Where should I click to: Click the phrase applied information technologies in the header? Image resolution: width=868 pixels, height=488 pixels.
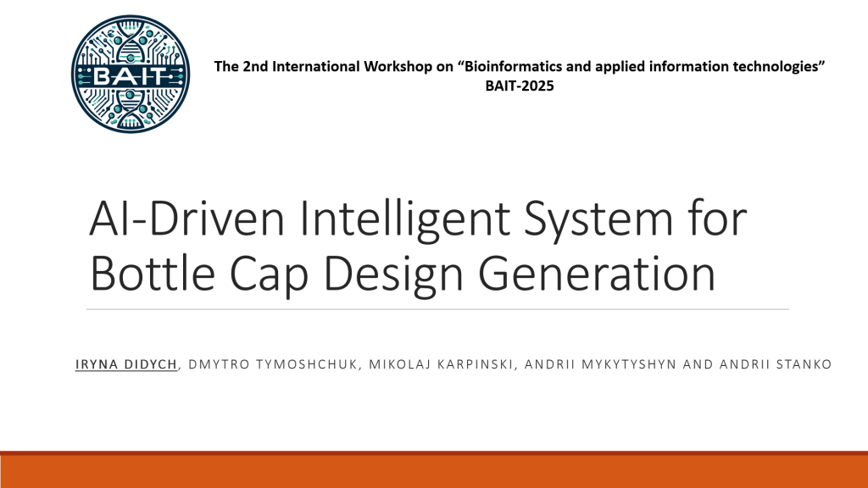pos(705,66)
